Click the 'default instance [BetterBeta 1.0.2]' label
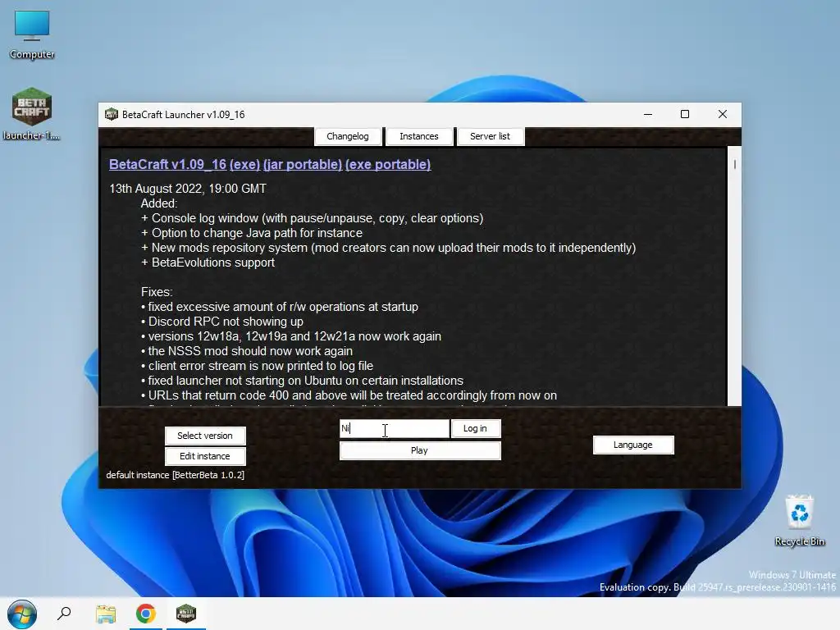The width and height of the screenshot is (840, 630). 176,475
